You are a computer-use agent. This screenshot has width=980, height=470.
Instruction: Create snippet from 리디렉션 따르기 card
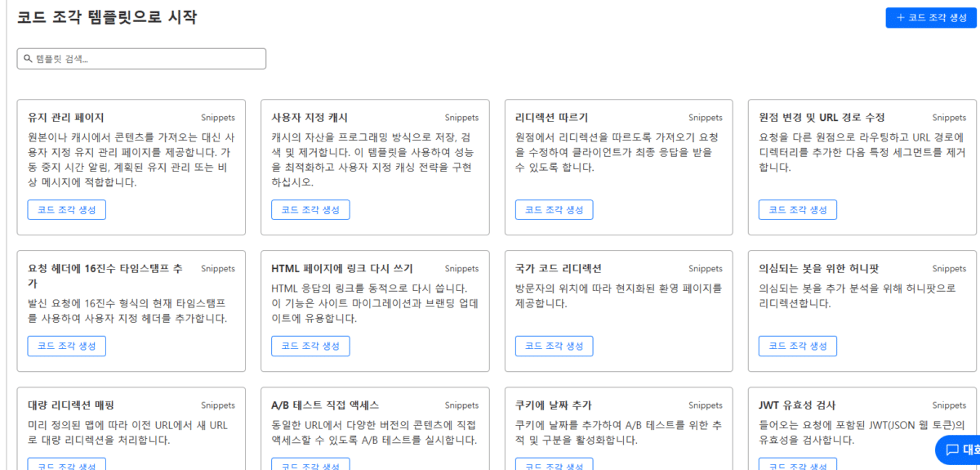(x=554, y=209)
